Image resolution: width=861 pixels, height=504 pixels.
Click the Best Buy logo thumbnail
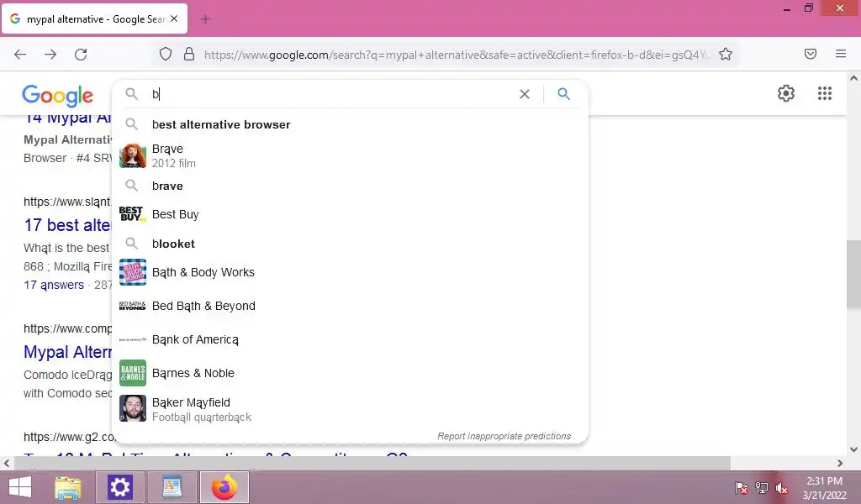pyautogui.click(x=132, y=214)
